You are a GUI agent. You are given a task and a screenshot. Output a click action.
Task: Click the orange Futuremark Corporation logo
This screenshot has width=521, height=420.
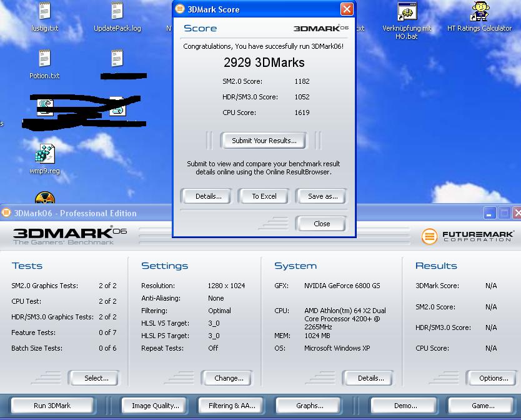pos(429,236)
